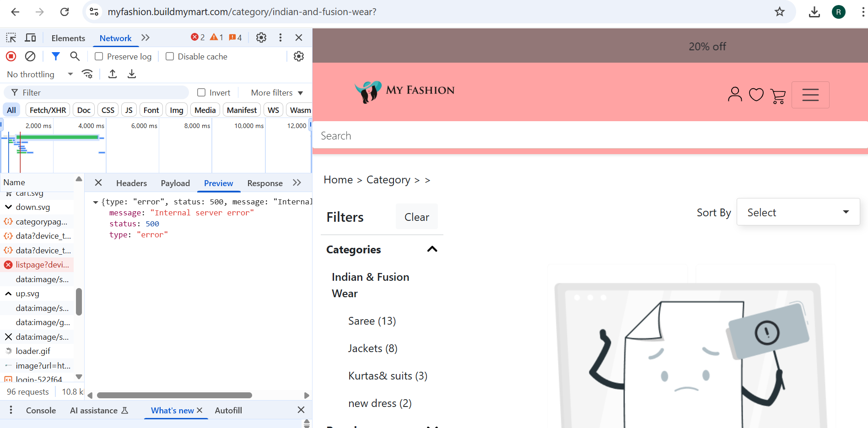Click the issues count badge showing 4
This screenshot has height=428, width=868.
[x=235, y=37]
